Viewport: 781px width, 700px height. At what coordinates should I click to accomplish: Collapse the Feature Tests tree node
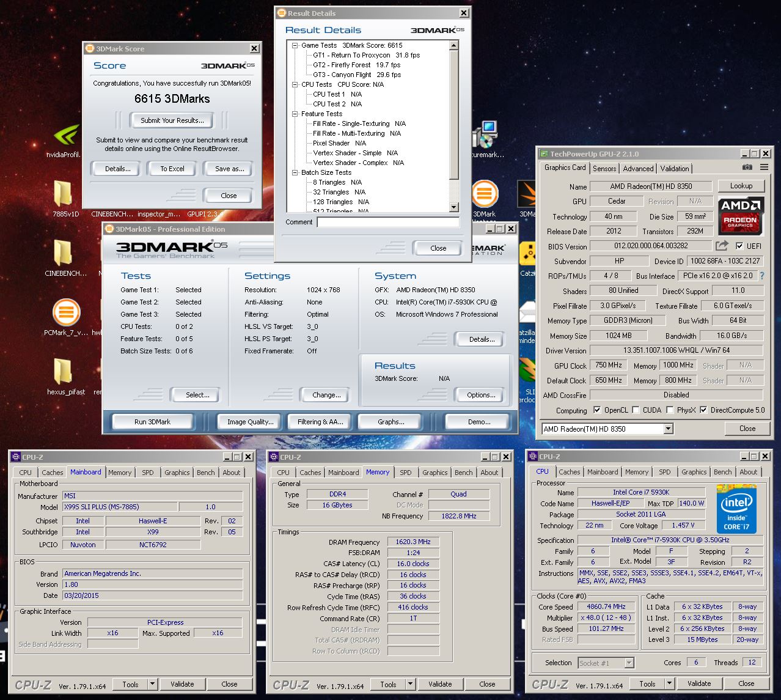tap(295, 114)
